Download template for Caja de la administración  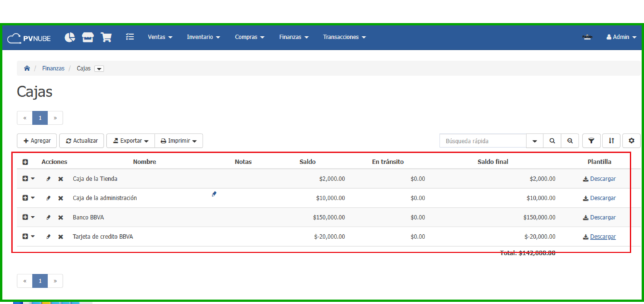pos(599,198)
